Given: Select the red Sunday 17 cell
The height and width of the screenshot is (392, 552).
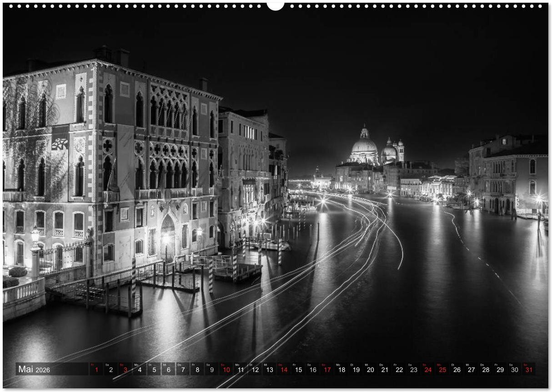Looking at the screenshot, I should pos(327,369).
